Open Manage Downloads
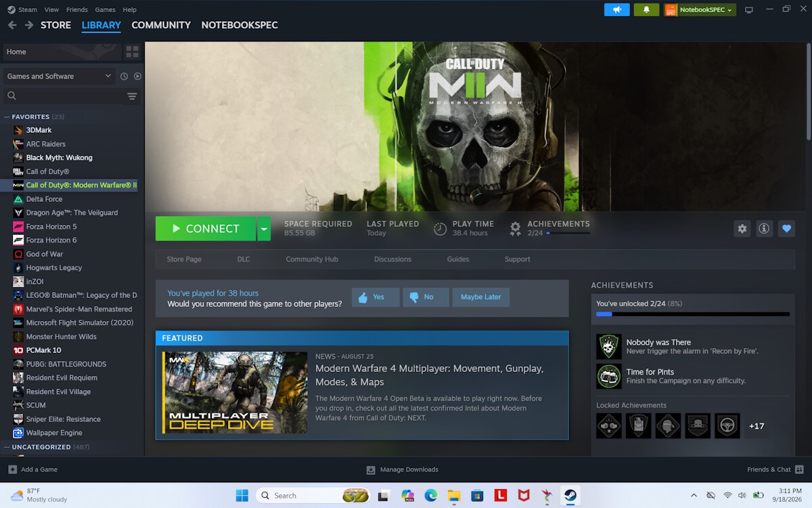This screenshot has width=812, height=508. 402,469
